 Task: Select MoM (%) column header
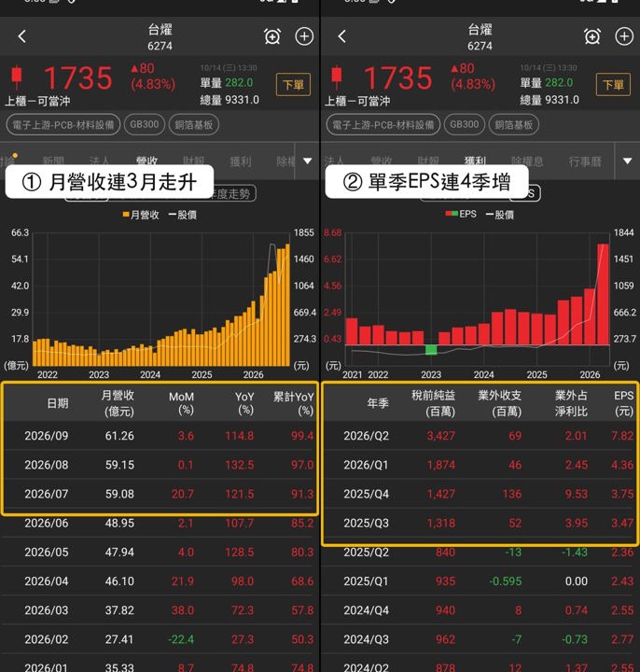click(x=181, y=403)
